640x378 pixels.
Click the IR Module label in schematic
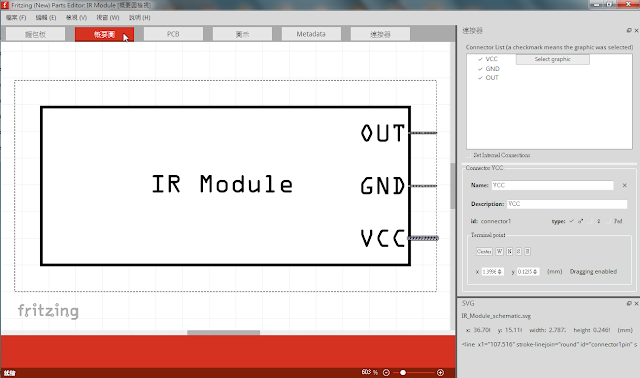[222, 184]
